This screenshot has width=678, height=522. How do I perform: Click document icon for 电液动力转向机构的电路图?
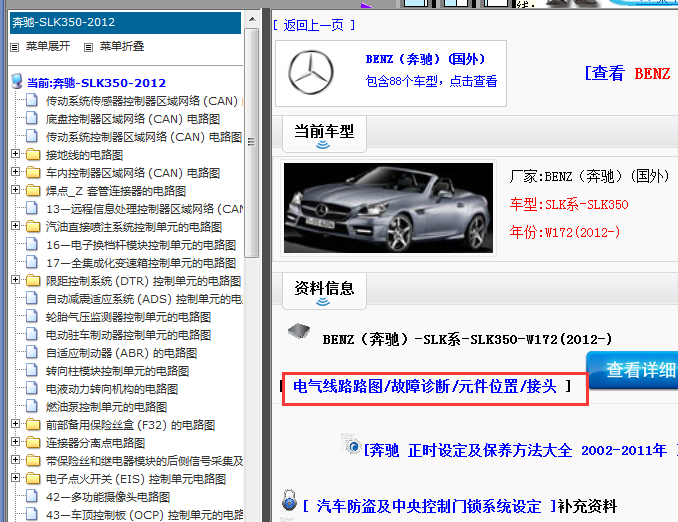(32, 388)
